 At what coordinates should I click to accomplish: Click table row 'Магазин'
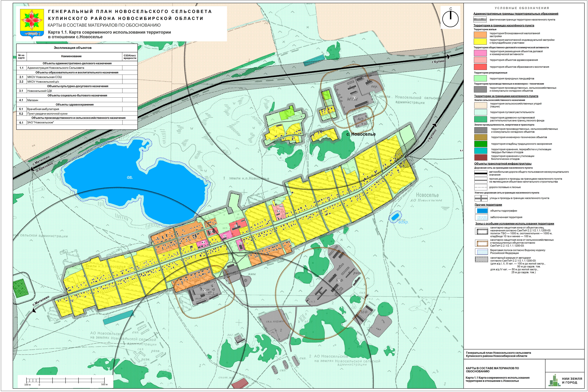77,100
